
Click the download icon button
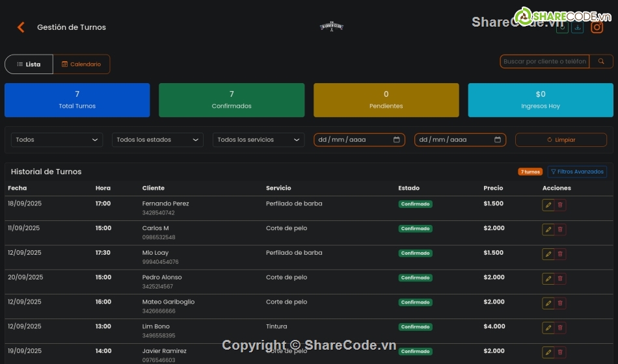578,27
